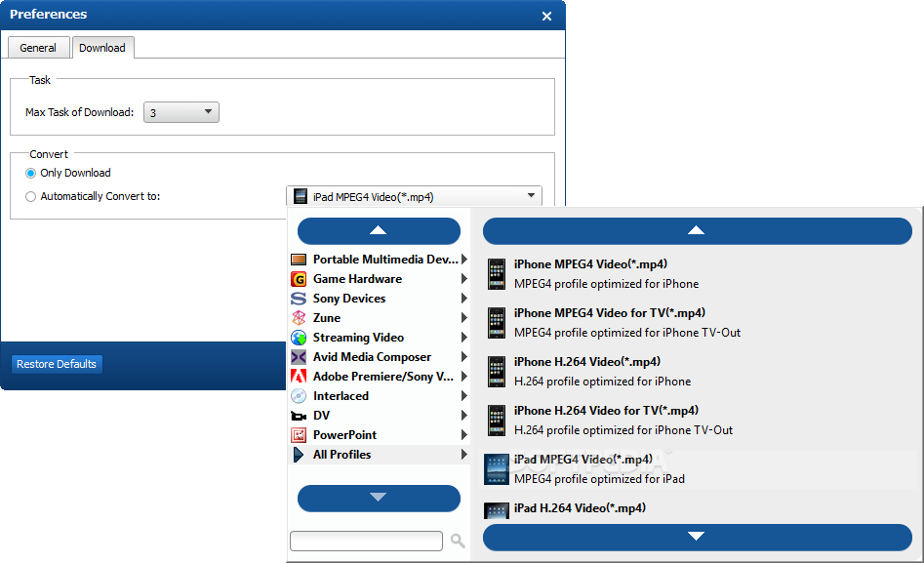Select the PowerPoint category

pyautogui.click(x=379, y=435)
